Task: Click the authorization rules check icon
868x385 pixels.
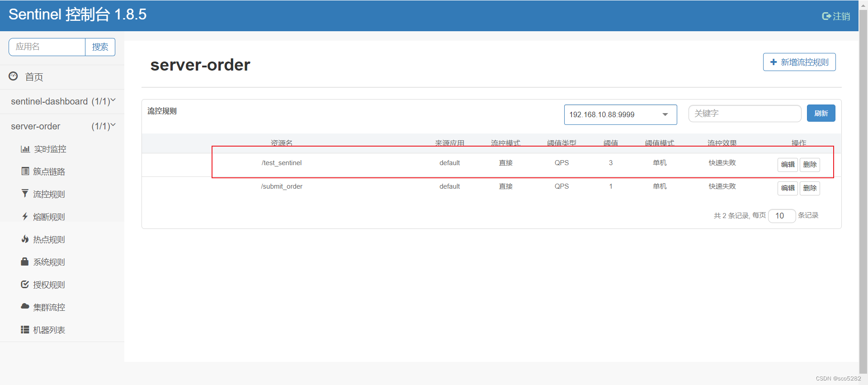Action: (25, 284)
